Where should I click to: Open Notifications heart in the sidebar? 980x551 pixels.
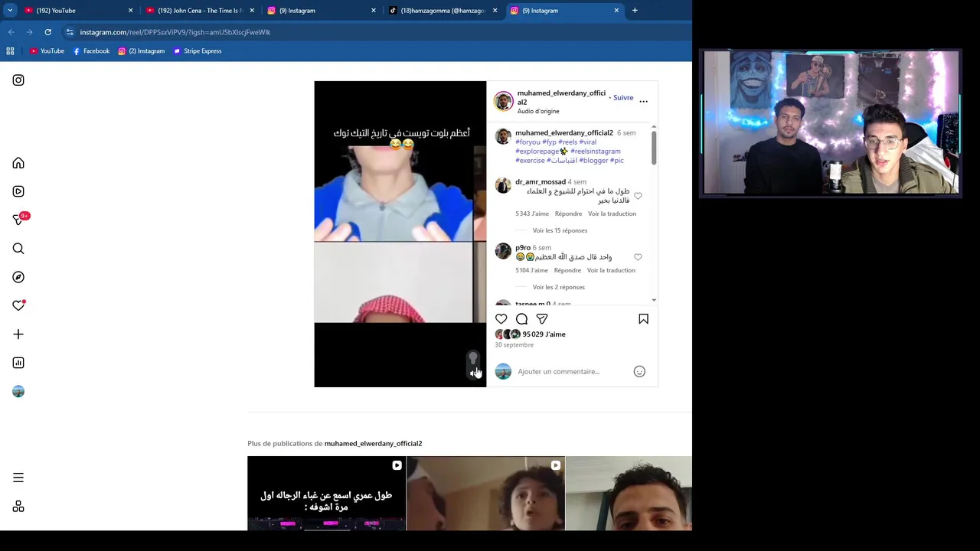[18, 305]
